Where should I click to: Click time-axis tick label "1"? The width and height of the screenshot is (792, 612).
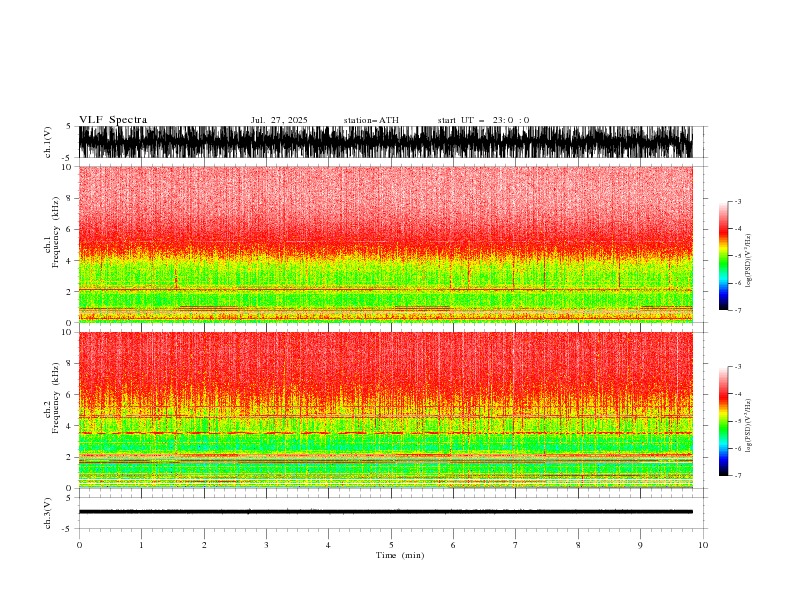pos(141,545)
